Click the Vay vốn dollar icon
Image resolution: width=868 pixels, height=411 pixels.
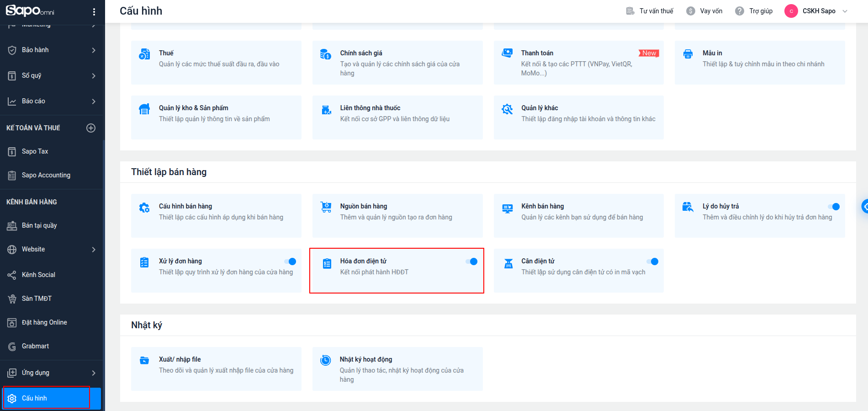(691, 11)
